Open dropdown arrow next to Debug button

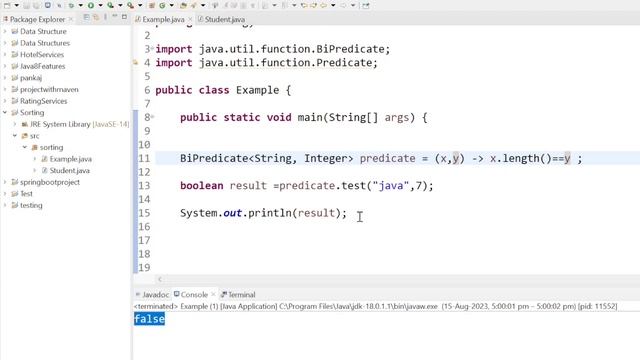click(80, 5)
